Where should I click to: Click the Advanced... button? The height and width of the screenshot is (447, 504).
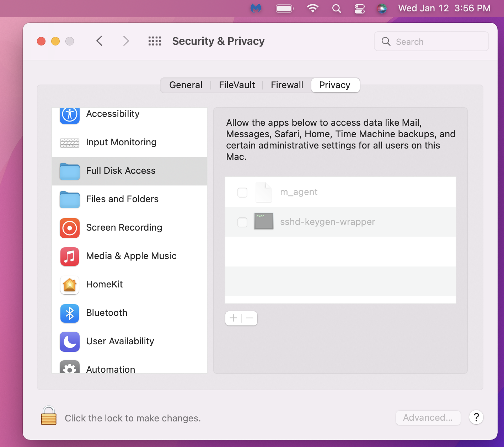[x=428, y=418]
